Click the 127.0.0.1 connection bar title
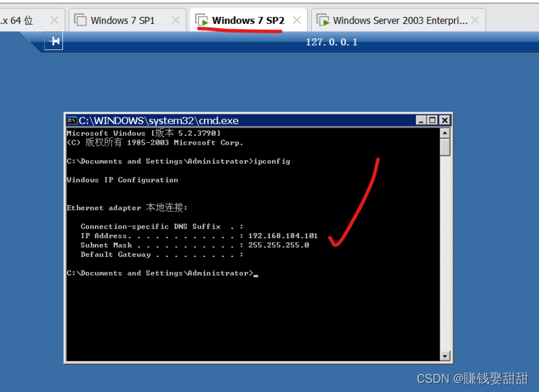The image size is (539, 392). (x=332, y=42)
